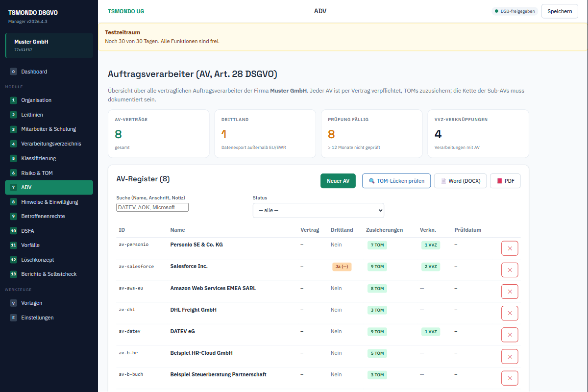Viewport: 588px width, 392px height.
Task: Delete the Beispiel HR-Cloud GmbH row
Action: coord(510,356)
